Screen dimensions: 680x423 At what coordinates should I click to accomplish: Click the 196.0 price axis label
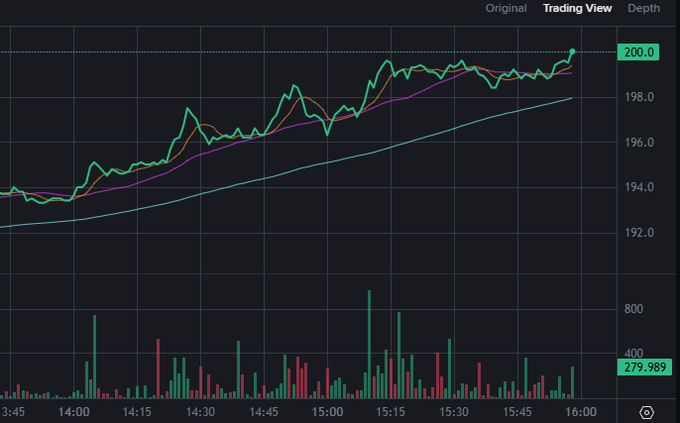point(639,142)
